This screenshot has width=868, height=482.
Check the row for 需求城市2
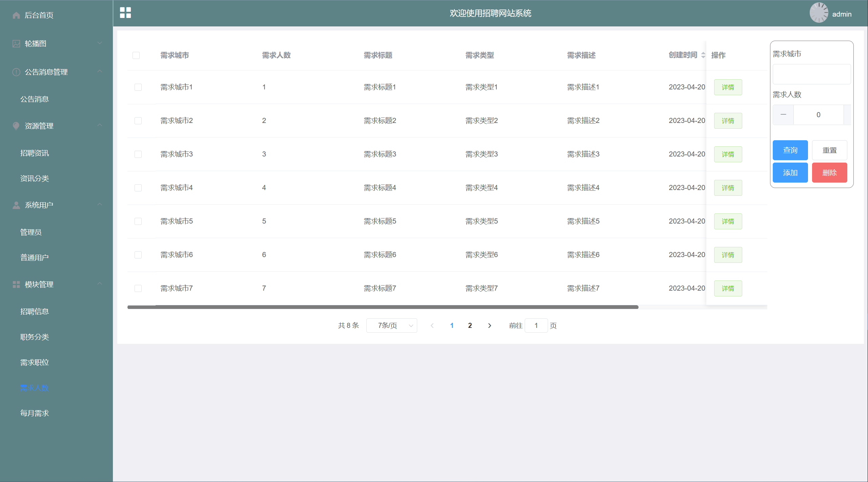pyautogui.click(x=138, y=121)
